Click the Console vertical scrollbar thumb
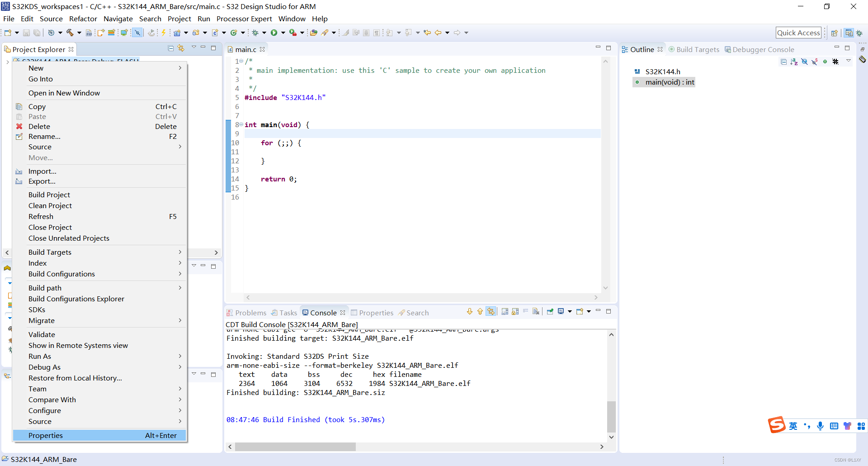Screen dimensions: 868x466 click(x=611, y=417)
